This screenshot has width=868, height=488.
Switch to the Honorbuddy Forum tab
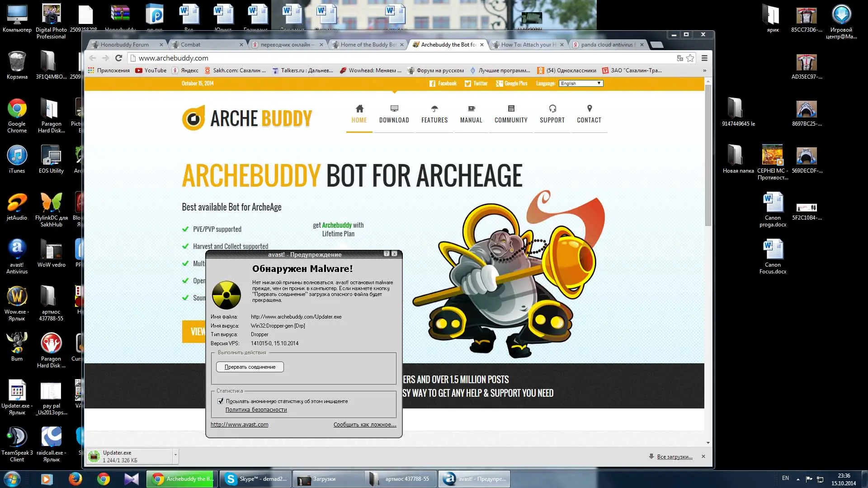coord(124,45)
